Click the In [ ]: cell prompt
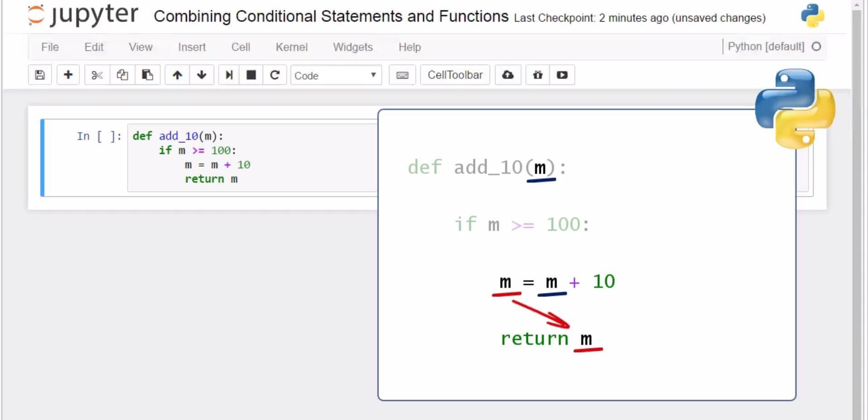 [99, 136]
